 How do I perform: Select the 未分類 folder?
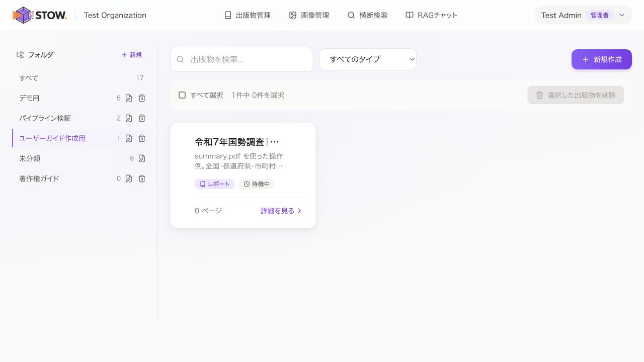[30, 158]
